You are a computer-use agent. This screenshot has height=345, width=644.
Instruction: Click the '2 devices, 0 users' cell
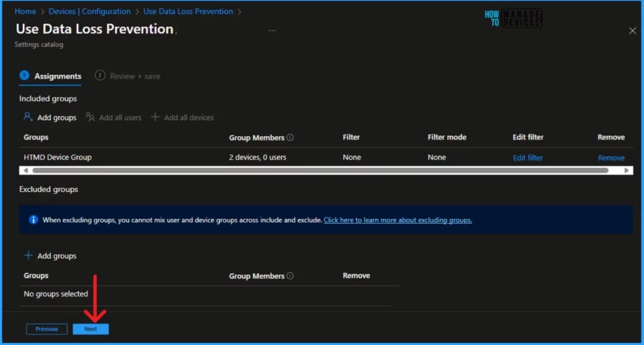tap(257, 157)
